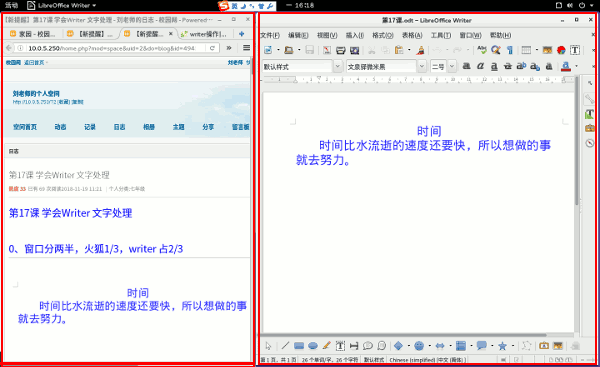Insert a chart using pie chart icon
Image resolution: width=600 pixels, height=367 pixels.
click(561, 50)
